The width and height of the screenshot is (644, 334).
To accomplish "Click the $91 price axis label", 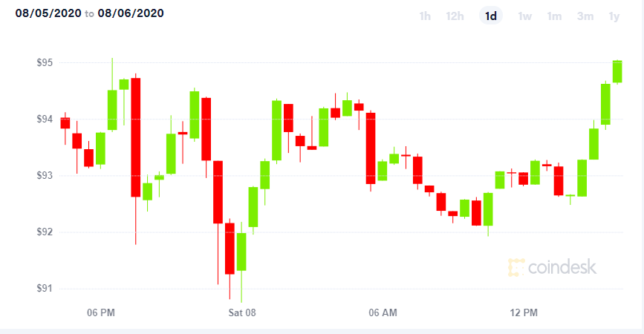I will pyautogui.click(x=45, y=288).
